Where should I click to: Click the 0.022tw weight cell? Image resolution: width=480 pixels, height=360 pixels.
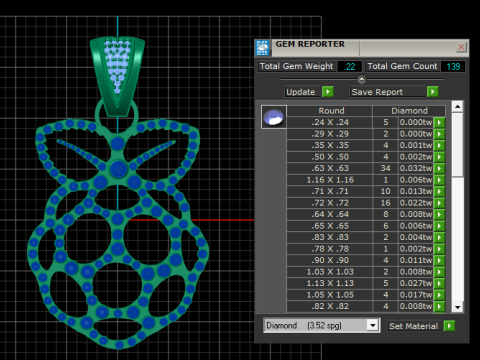coord(416,203)
